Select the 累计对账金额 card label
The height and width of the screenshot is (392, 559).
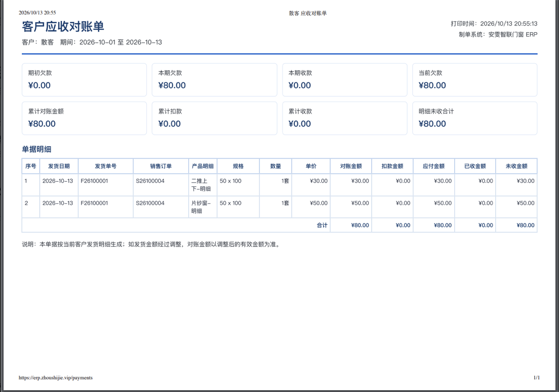[46, 112]
